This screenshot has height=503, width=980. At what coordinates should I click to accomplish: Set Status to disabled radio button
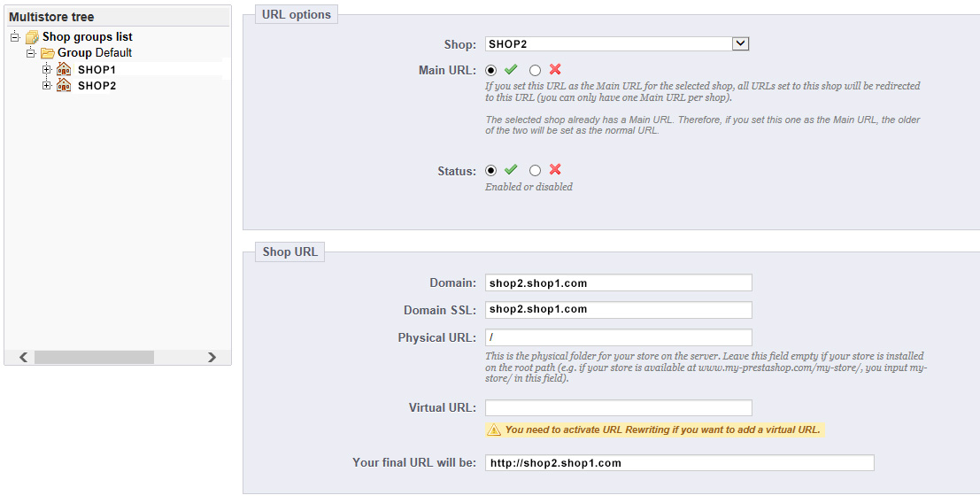point(535,170)
